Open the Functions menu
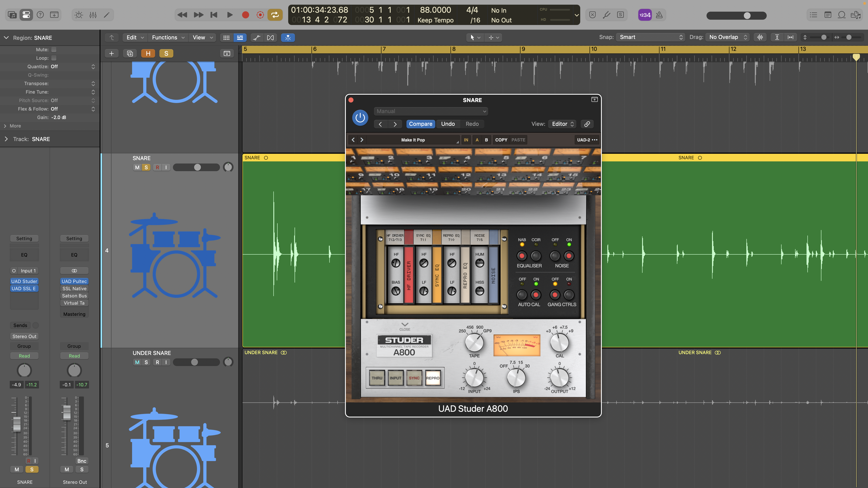Image resolution: width=868 pixels, height=488 pixels. click(168, 37)
